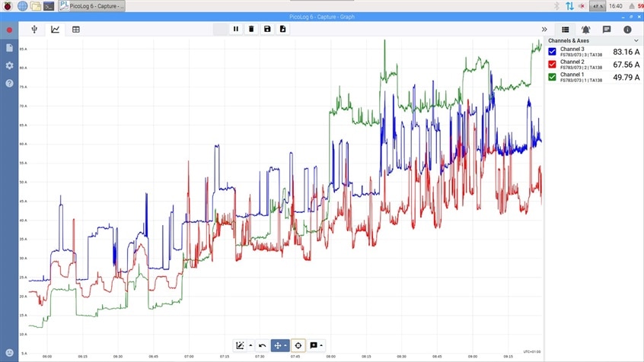Viewport: 644px width, 362px height.
Task: Open the Alarms panel bell icon
Action: pos(585,29)
